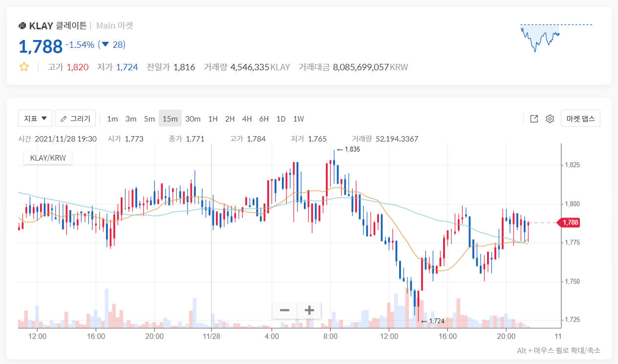Toggle the favorite star for KLAY
This screenshot has height=364, width=618.
(24, 67)
